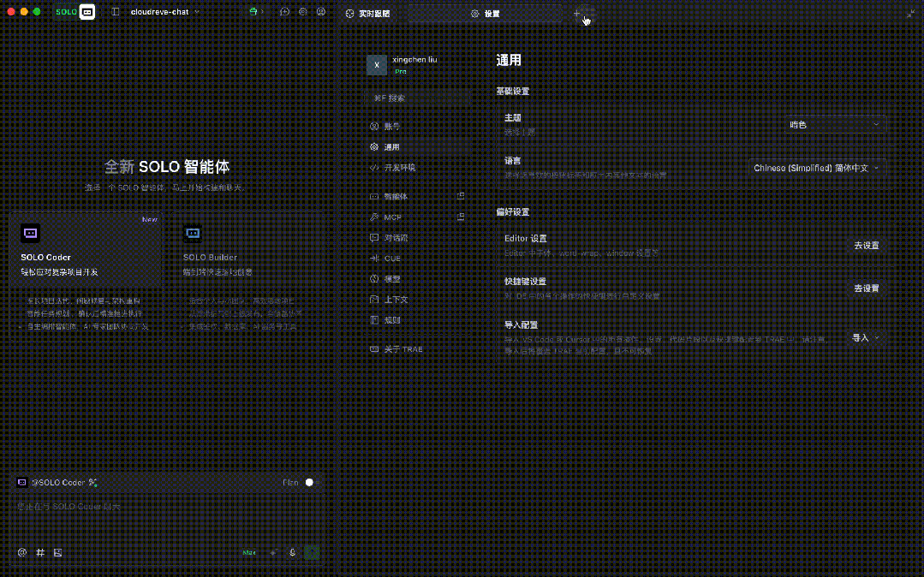The image size is (924, 577).
Task: Collapse panel using top-right arrows icon
Action: [910, 14]
